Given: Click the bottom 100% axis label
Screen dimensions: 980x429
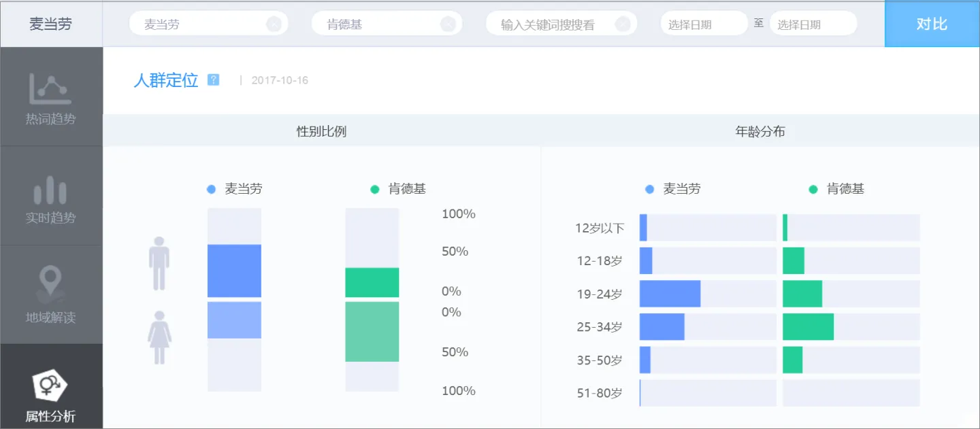Looking at the screenshot, I should coord(459,391).
